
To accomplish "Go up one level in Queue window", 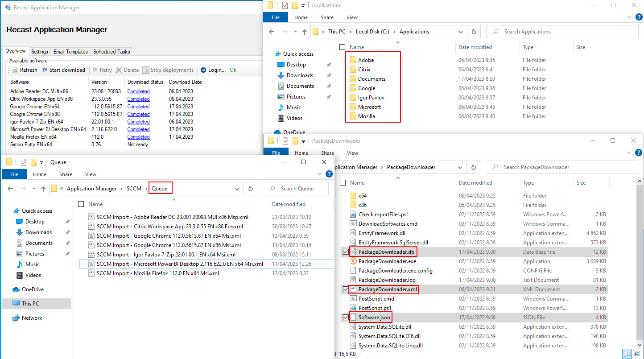I will [x=43, y=189].
